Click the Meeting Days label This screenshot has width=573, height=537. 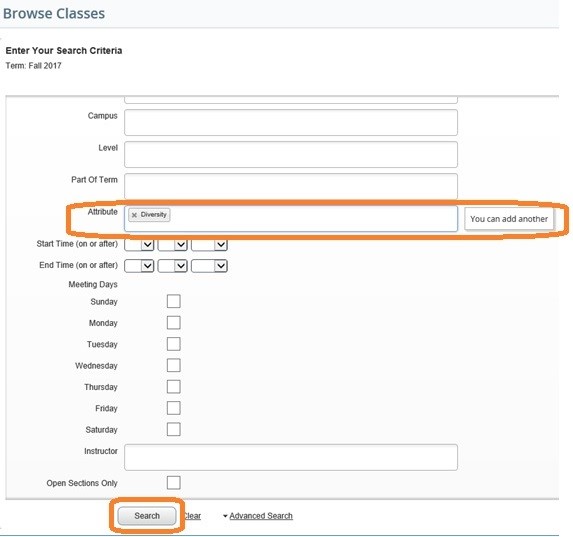(93, 284)
